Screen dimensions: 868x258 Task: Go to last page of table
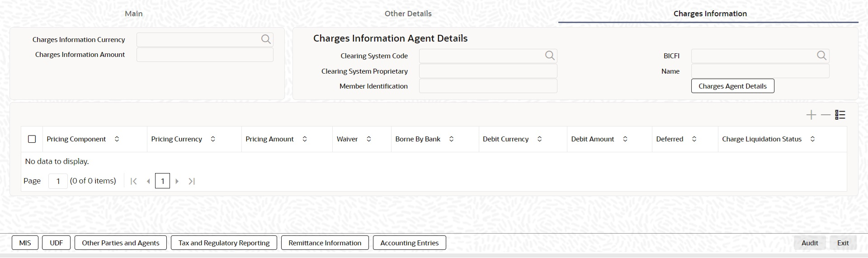[192, 181]
